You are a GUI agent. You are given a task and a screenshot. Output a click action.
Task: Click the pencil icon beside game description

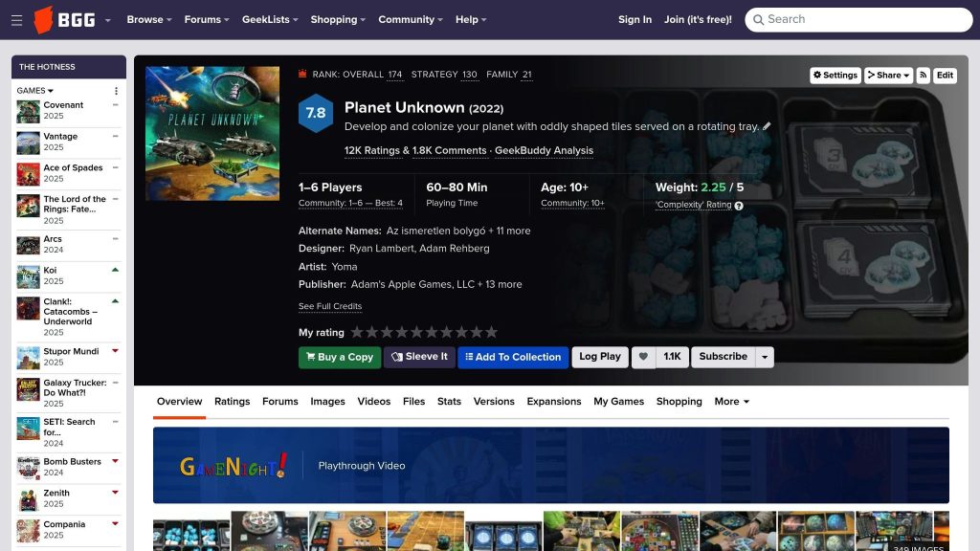point(767,126)
